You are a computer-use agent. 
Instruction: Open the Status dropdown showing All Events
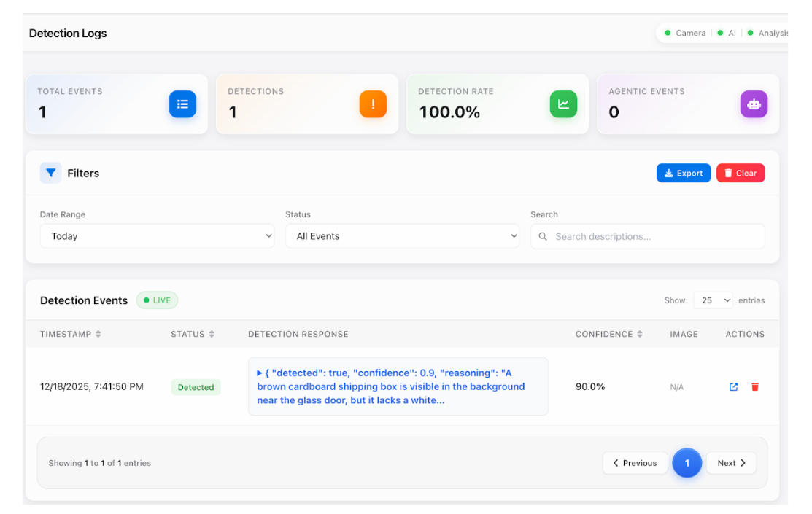coord(402,236)
